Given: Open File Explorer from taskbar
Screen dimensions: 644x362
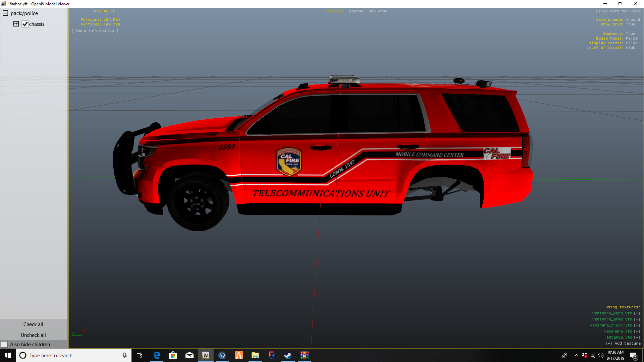Looking at the screenshot, I should [255, 355].
